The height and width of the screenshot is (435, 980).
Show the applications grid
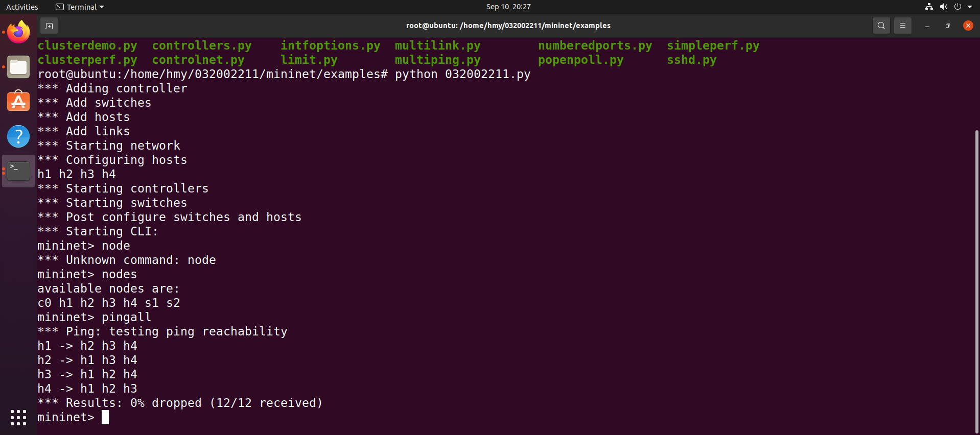pyautogui.click(x=18, y=417)
